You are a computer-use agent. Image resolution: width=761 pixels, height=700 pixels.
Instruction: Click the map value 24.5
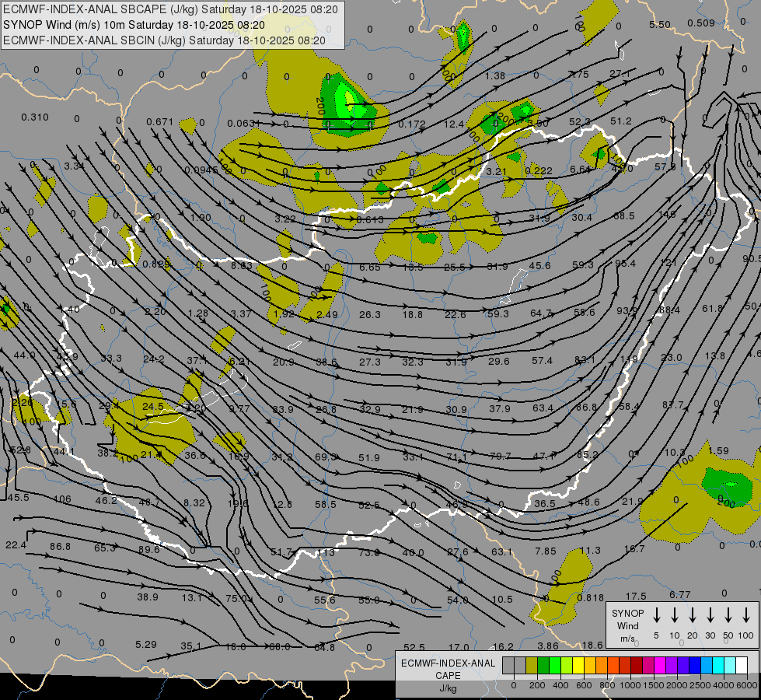pyautogui.click(x=153, y=406)
